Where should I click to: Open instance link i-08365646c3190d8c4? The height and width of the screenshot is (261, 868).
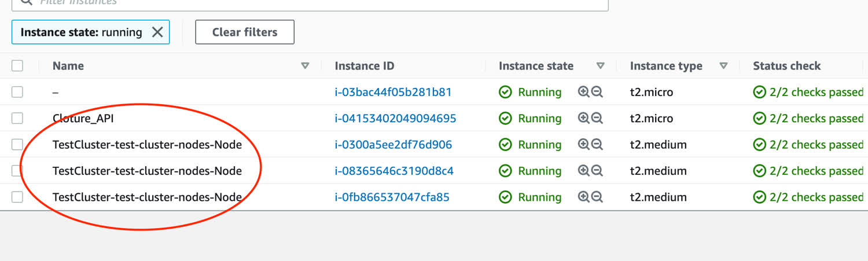tap(394, 171)
